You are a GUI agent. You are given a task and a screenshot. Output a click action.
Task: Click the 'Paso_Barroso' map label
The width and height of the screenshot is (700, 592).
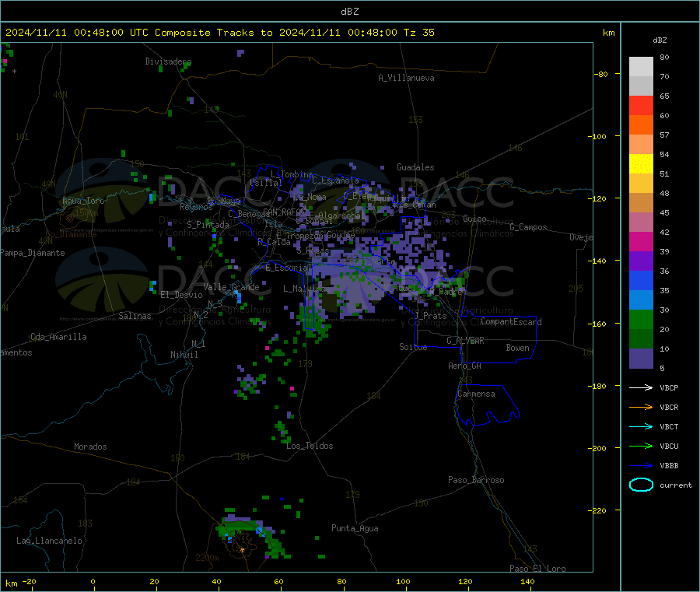476,480
